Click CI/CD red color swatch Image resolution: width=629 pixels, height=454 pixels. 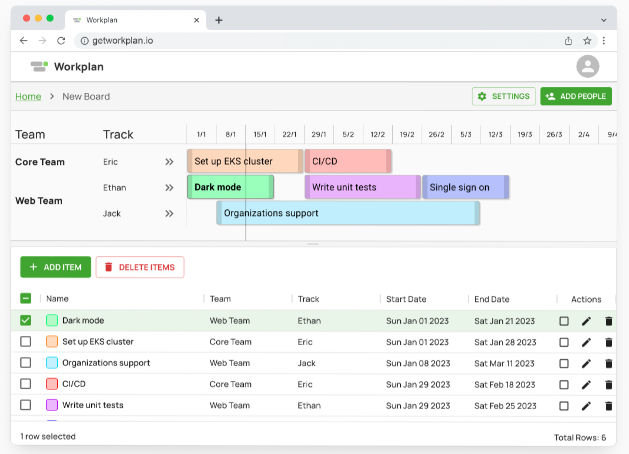click(52, 384)
